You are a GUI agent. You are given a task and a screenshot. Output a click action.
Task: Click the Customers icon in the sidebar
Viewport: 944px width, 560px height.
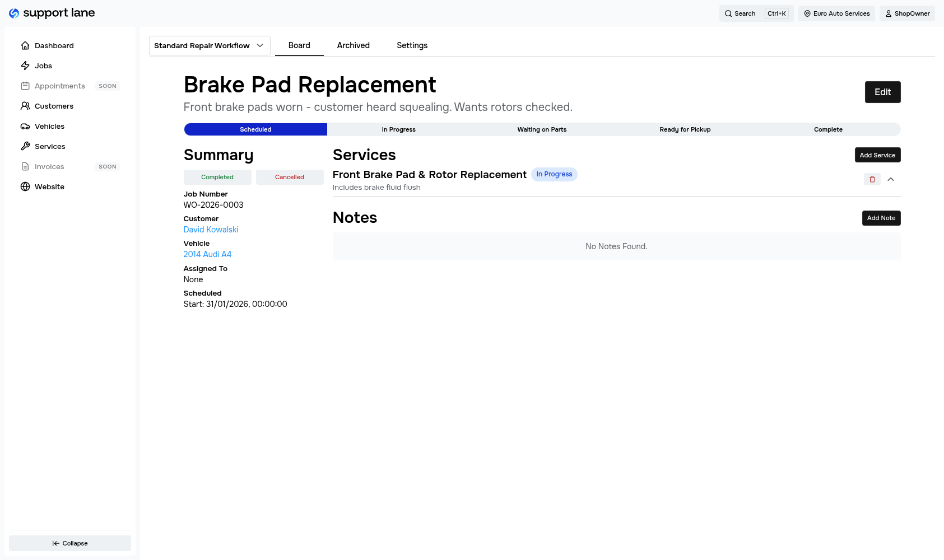[25, 106]
